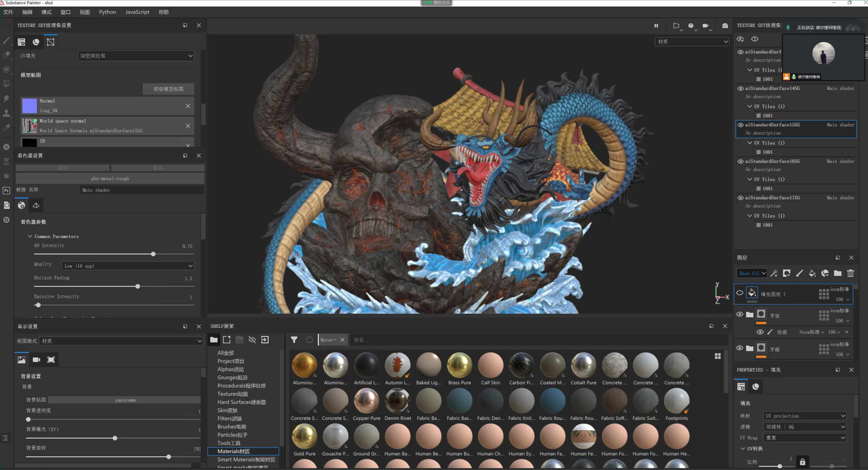Viewport: 868px width, 470px height.
Task: Toggle visibility of aiStandardSurface17SG texture set
Action: click(741, 198)
